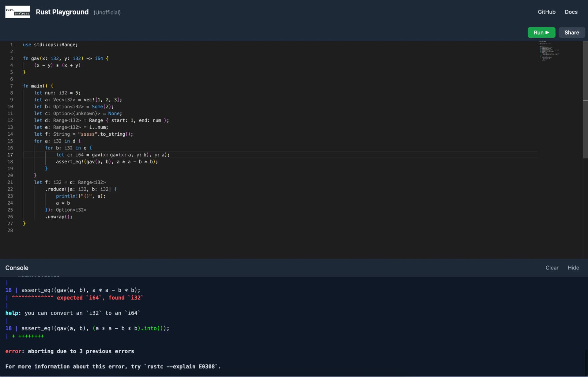Viewport: 588px width, 377px height.
Task: Click the assert_eq! line in the editor
Action: [107, 162]
